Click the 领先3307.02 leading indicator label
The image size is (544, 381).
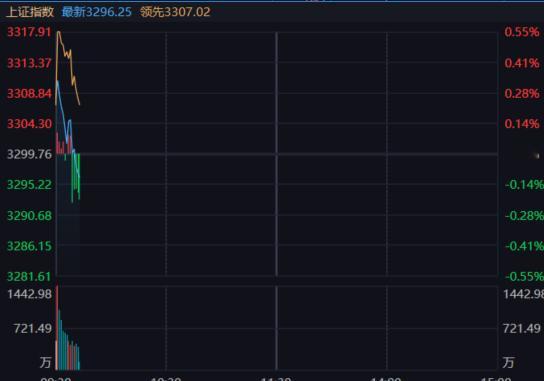click(175, 12)
